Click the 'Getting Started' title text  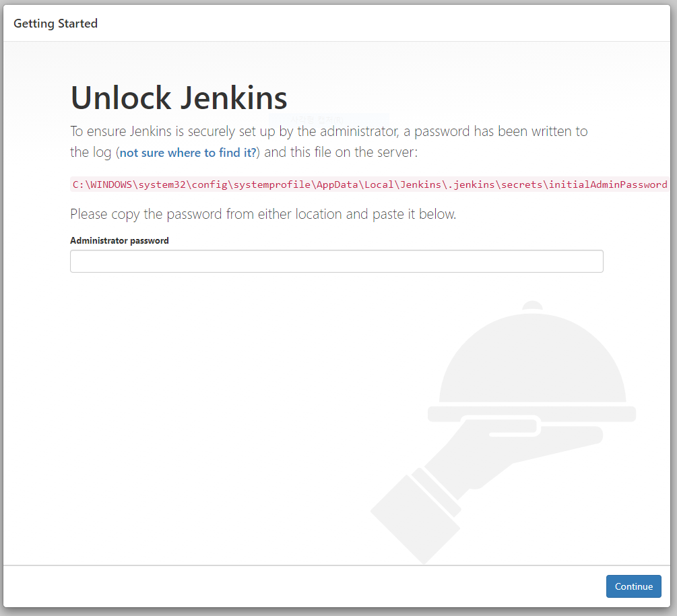tap(56, 24)
